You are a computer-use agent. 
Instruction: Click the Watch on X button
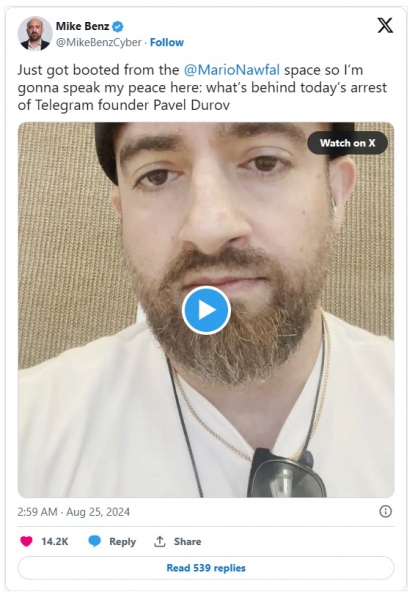[347, 143]
